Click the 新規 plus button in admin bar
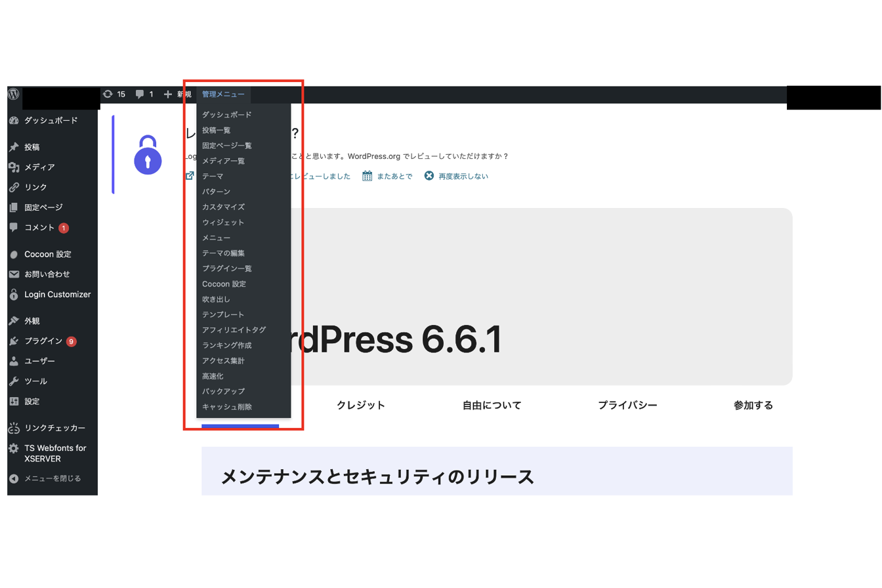 pos(177,94)
